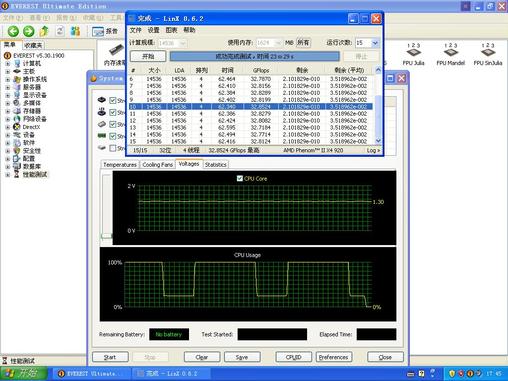Open the 报告 report toolbar button

coord(105,31)
